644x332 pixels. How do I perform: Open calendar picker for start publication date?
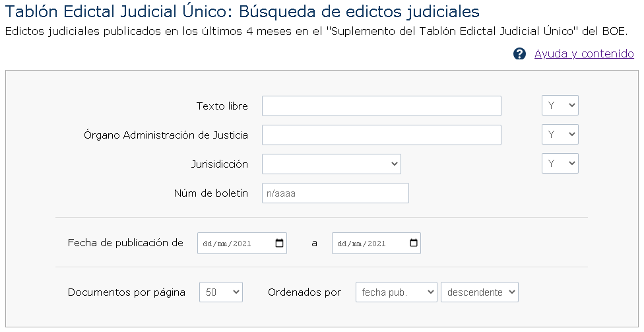(279, 243)
